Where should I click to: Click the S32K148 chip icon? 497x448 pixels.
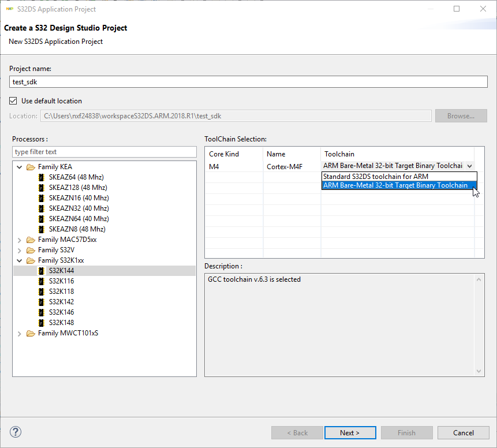pyautogui.click(x=41, y=323)
